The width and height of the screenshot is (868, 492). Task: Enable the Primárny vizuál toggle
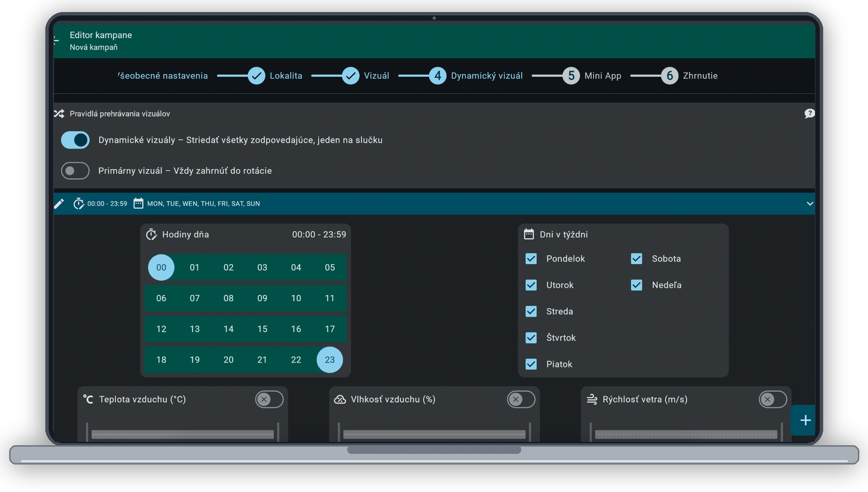[75, 171]
